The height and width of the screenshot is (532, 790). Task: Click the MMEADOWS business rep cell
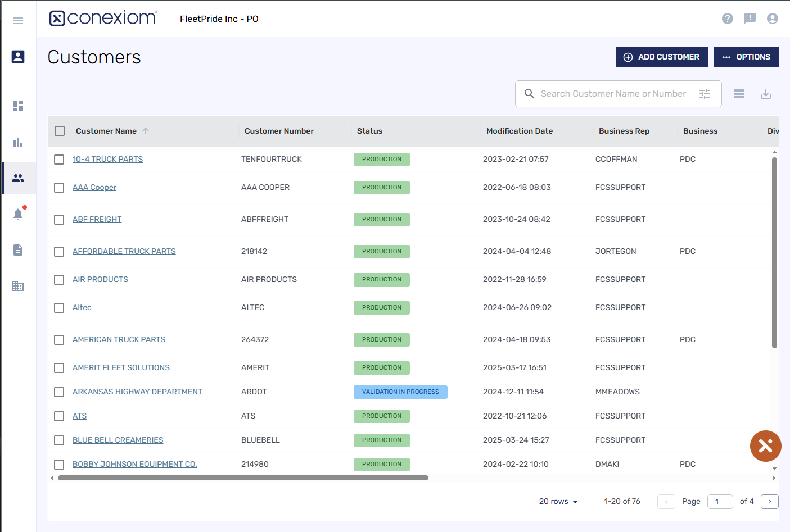click(x=617, y=392)
